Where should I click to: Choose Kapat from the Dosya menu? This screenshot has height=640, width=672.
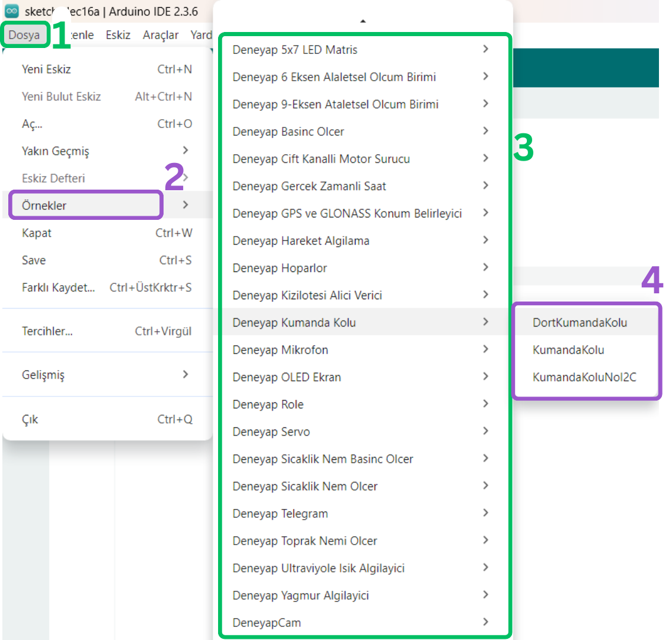click(107, 233)
